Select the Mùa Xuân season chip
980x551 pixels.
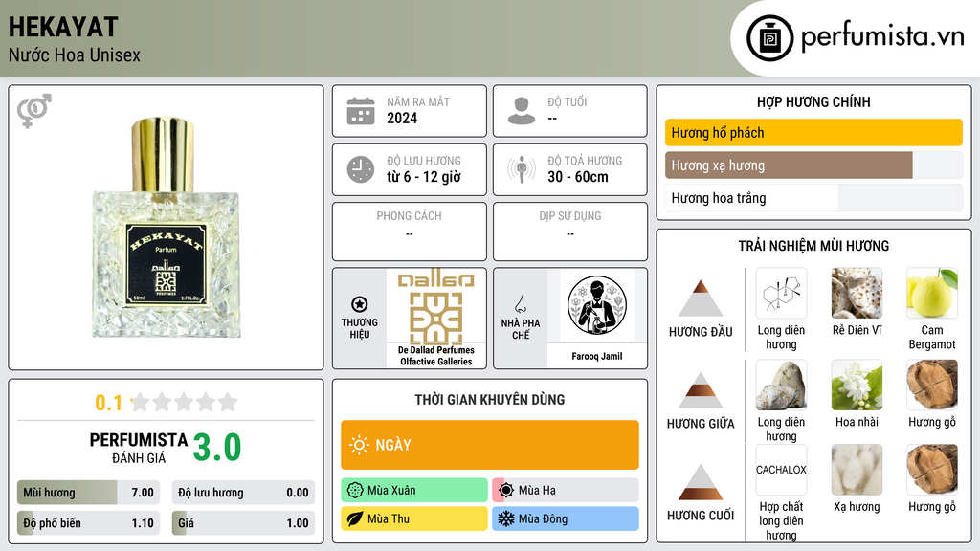[414, 491]
